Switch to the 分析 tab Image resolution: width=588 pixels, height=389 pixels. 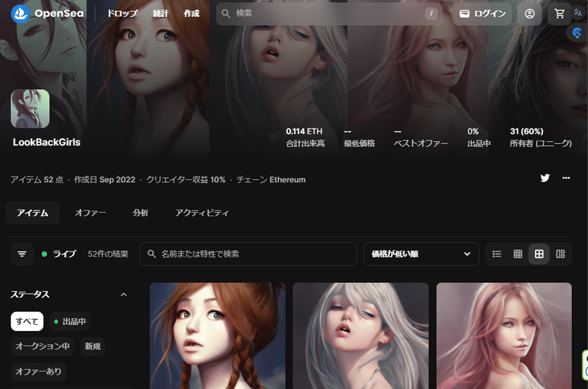click(x=140, y=213)
